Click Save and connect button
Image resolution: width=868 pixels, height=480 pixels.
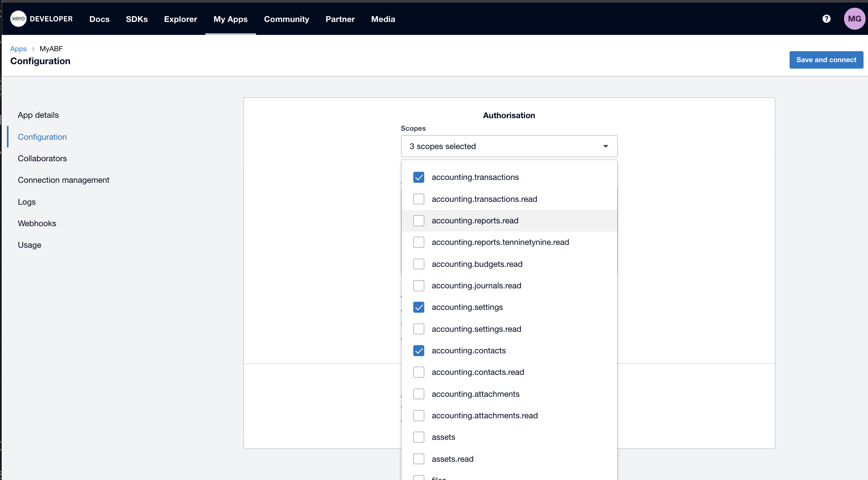coord(826,60)
